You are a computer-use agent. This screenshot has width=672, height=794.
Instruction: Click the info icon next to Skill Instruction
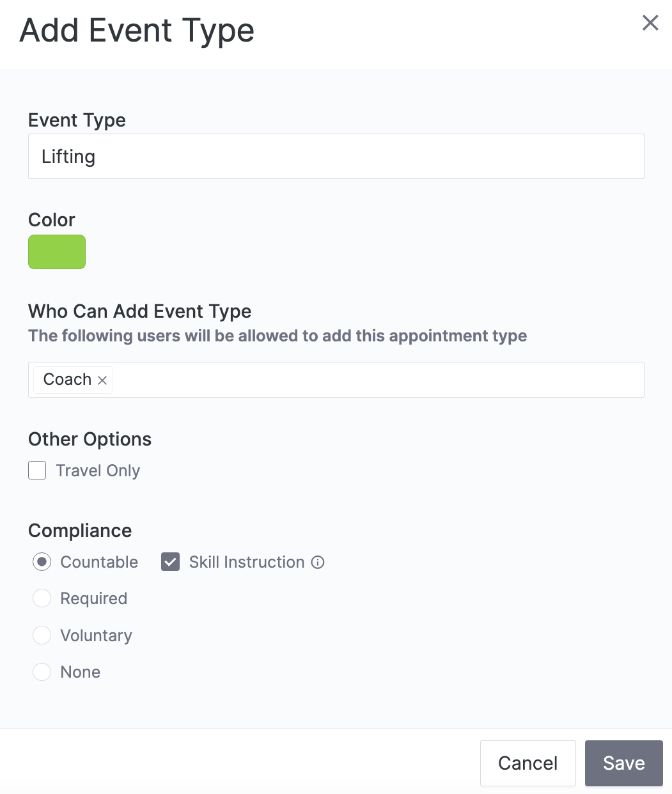pos(318,562)
